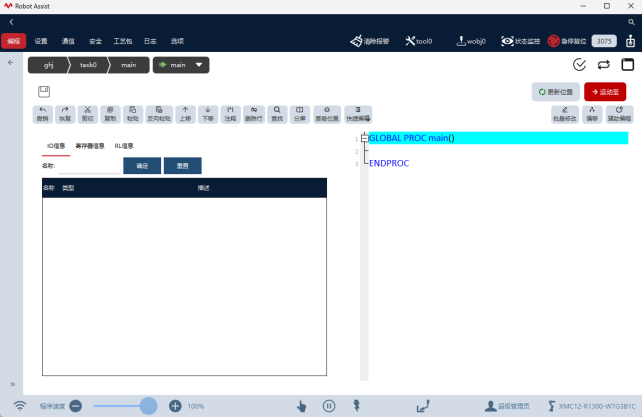The width and height of the screenshot is (642, 417).
Task: Open the 通信 Communication menu
Action: 68,41
